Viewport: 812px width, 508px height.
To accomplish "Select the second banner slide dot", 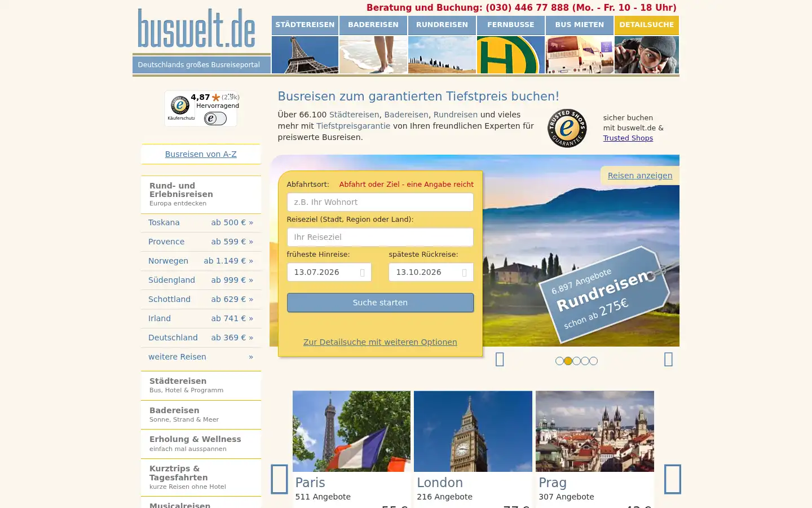I will point(568,361).
